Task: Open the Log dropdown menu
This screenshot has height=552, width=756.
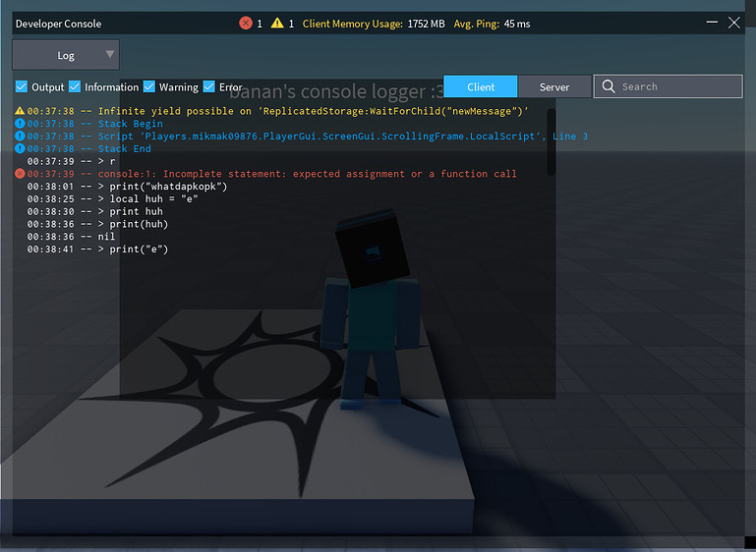Action: pyautogui.click(x=66, y=55)
